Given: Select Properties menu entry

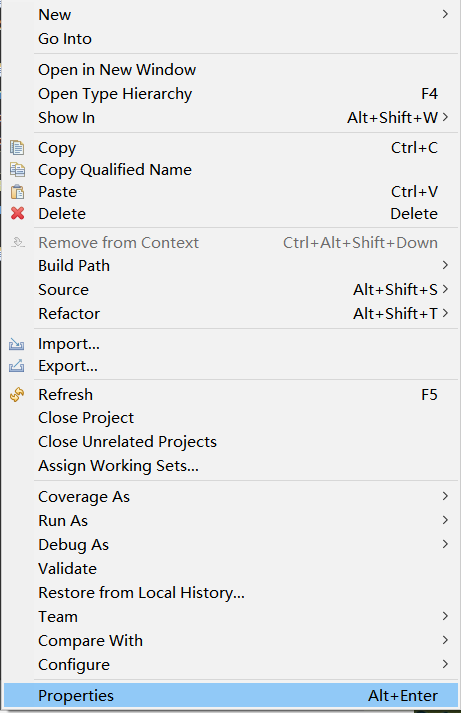Looking at the screenshot, I should pyautogui.click(x=230, y=695).
